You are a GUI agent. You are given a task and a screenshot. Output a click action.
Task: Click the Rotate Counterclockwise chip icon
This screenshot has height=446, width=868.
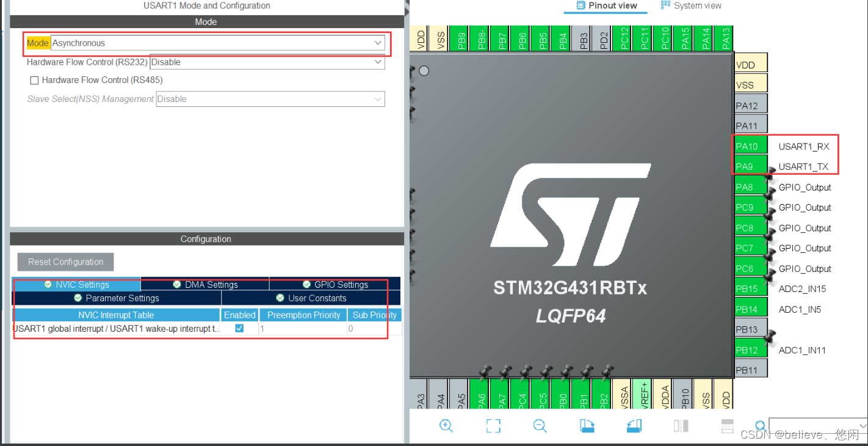634,426
